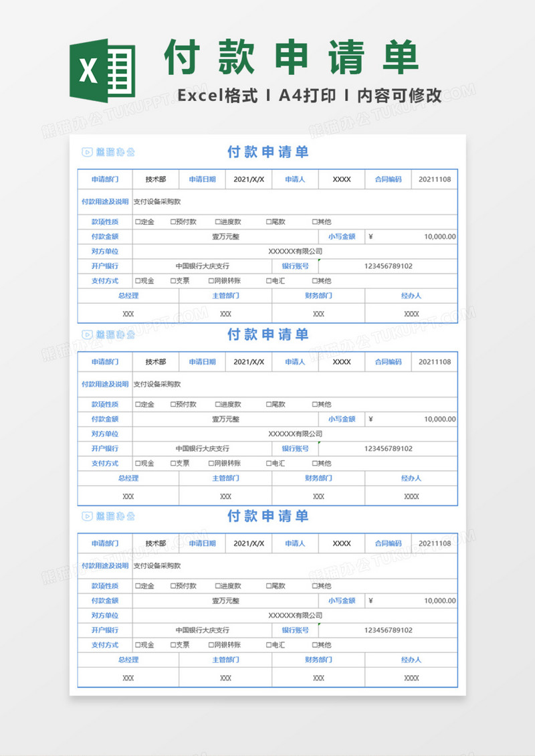The image size is (535, 756).
Task: Select XXXXXX有限公司 cell in the top form
Action: tap(295, 251)
